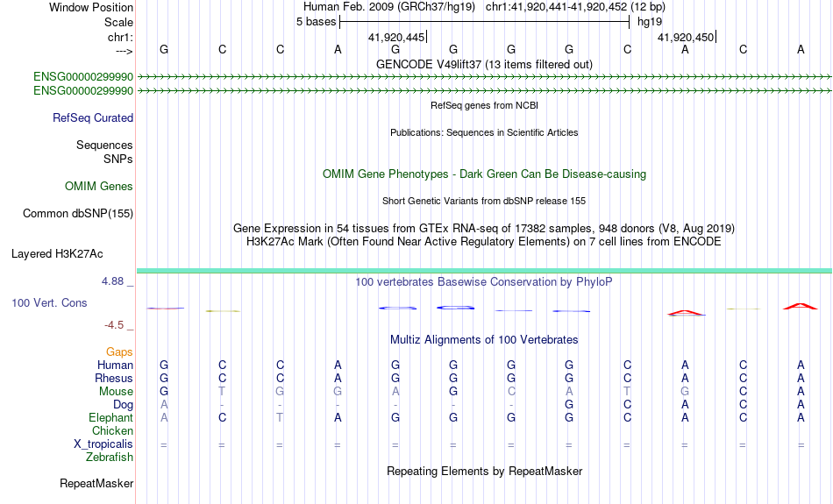Click the hg19 label beside scale bar
This screenshot has height=504, width=833.
650,22
